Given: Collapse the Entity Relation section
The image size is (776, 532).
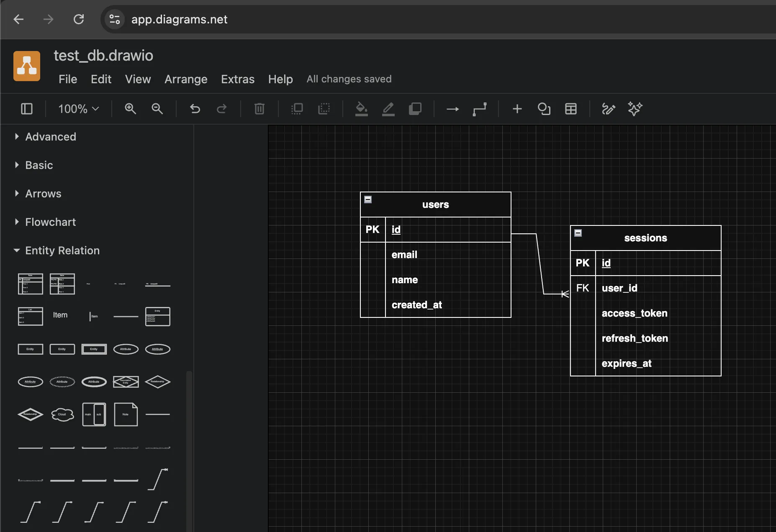Looking at the screenshot, I should coord(62,251).
